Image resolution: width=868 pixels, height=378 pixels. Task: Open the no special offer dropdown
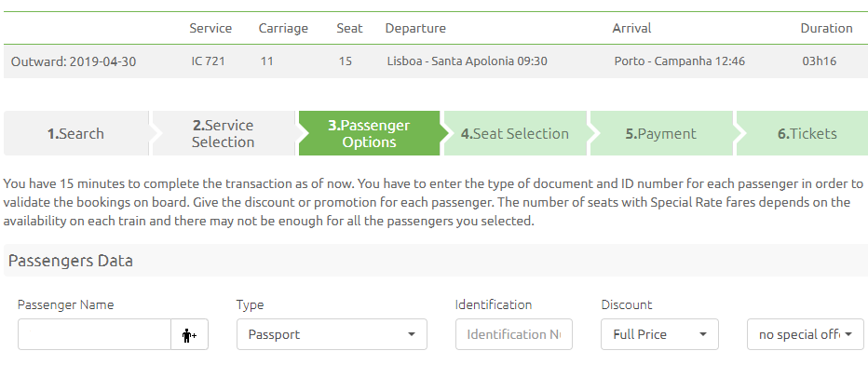pyautogui.click(x=805, y=334)
